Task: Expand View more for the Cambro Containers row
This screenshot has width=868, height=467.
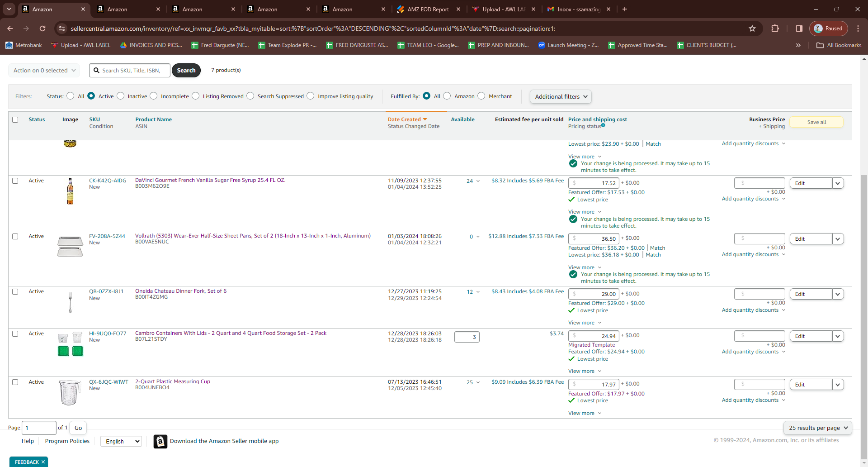Action: 585,371
